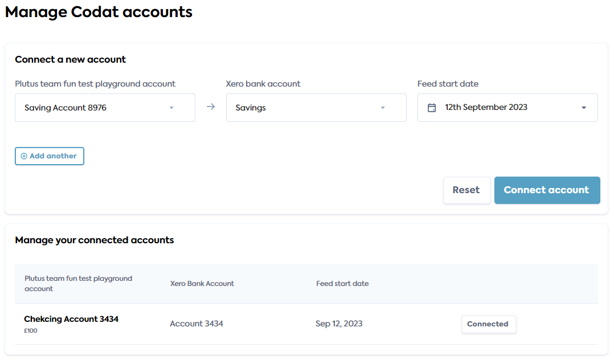Viewport: 614px width, 364px height.
Task: Click the plus icon on Add another
Action: click(x=24, y=156)
